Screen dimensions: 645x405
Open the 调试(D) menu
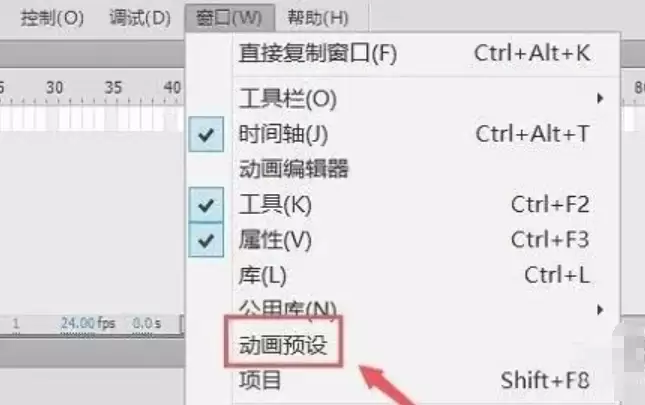coord(140,18)
